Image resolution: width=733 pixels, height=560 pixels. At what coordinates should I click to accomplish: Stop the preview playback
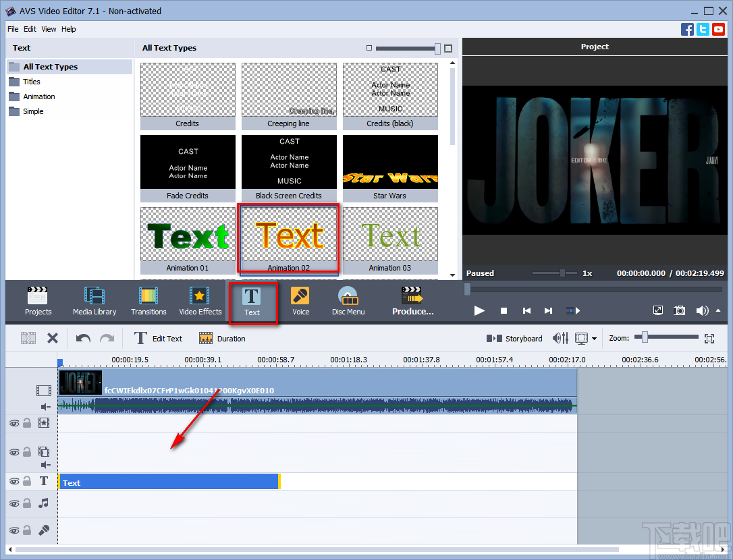point(504,310)
